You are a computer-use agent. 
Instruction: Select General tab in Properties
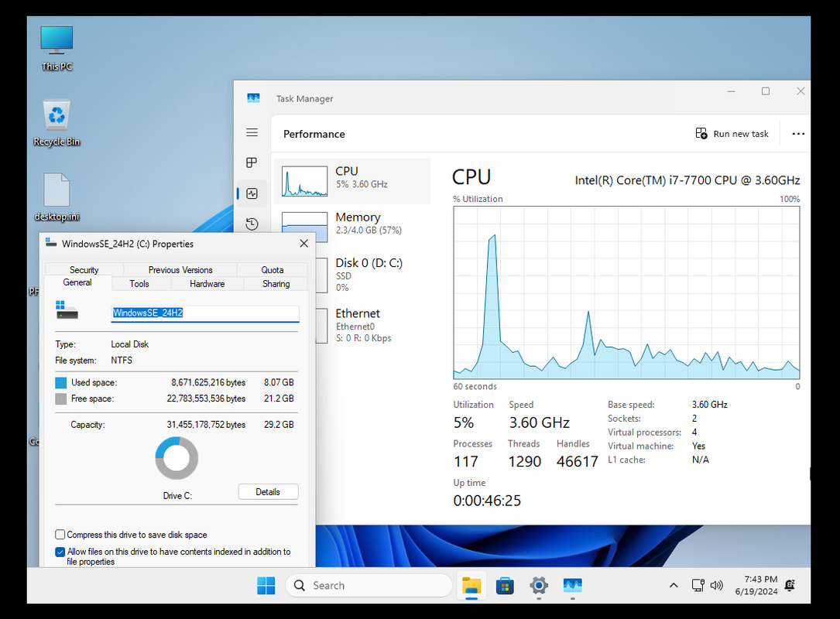click(x=77, y=282)
